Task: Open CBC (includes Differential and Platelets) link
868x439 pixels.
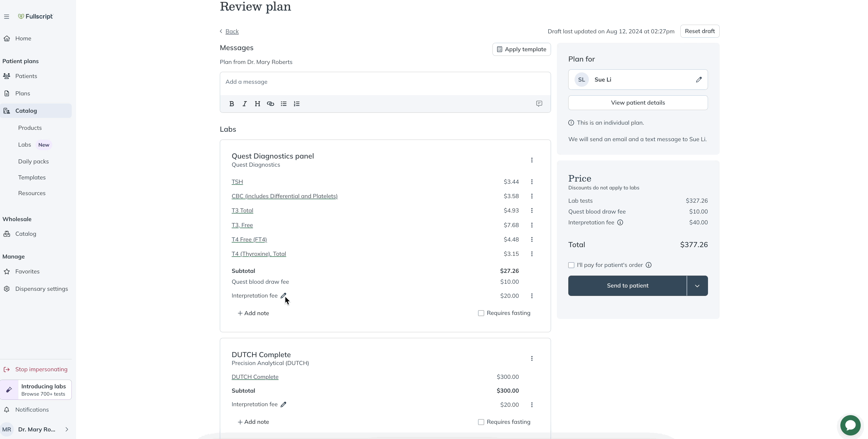Action: tap(284, 196)
